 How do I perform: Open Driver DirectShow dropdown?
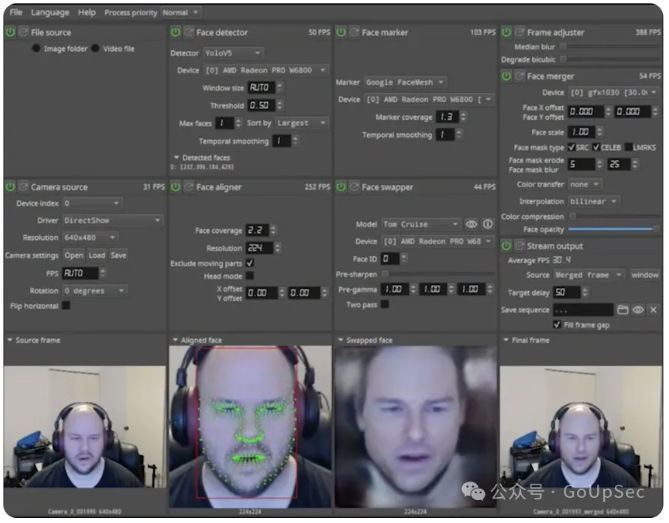pos(113,221)
